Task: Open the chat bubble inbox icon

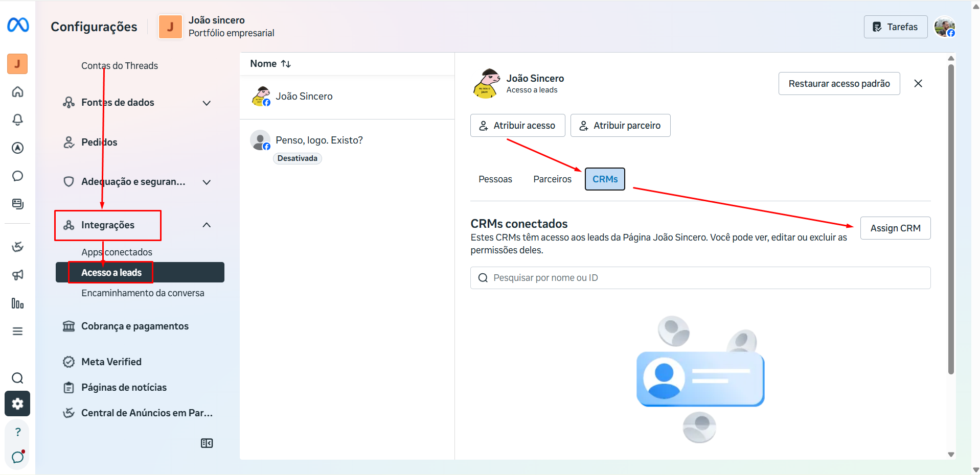Action: coord(17,176)
